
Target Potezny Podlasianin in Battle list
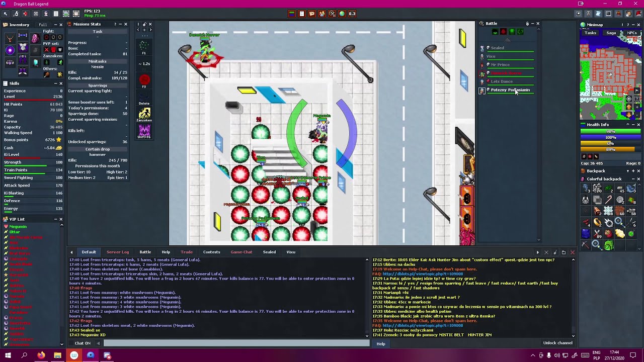click(506, 90)
